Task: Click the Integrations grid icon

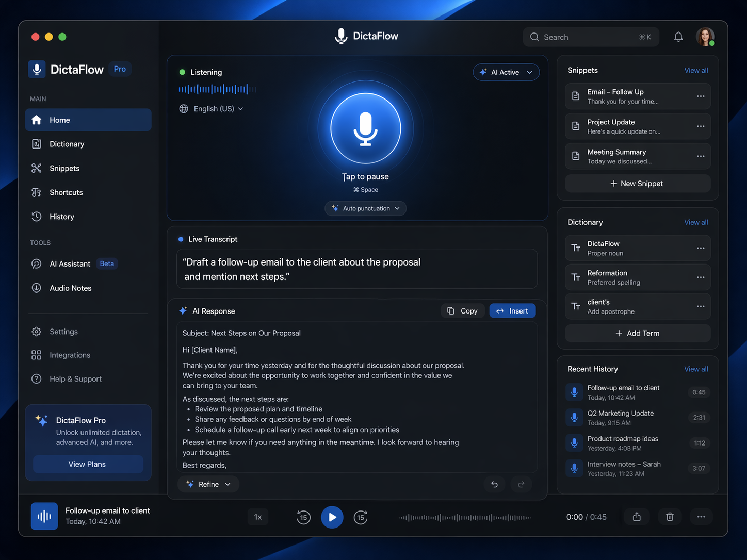Action: click(x=36, y=355)
